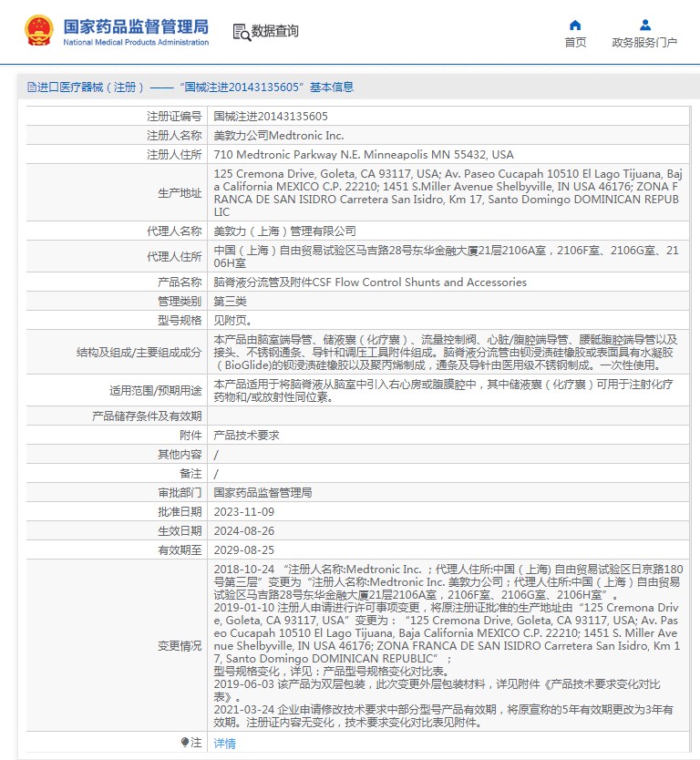Screen dimensions: 700x760
Task: Click the 首页 house icon
Action: (575, 25)
